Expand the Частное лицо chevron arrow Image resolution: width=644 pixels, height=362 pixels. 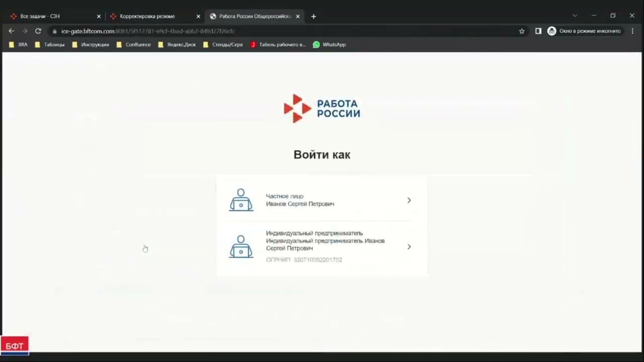[x=409, y=200]
